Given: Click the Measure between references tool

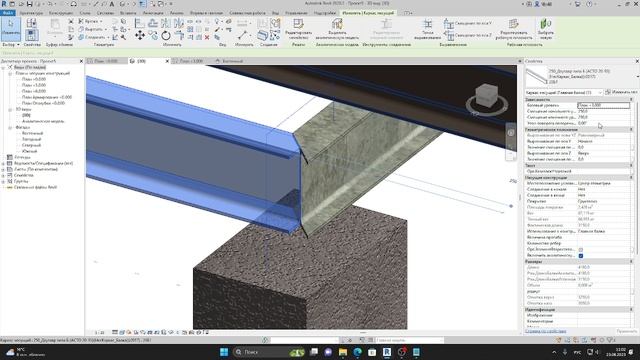Looking at the screenshot, I should click(243, 35).
